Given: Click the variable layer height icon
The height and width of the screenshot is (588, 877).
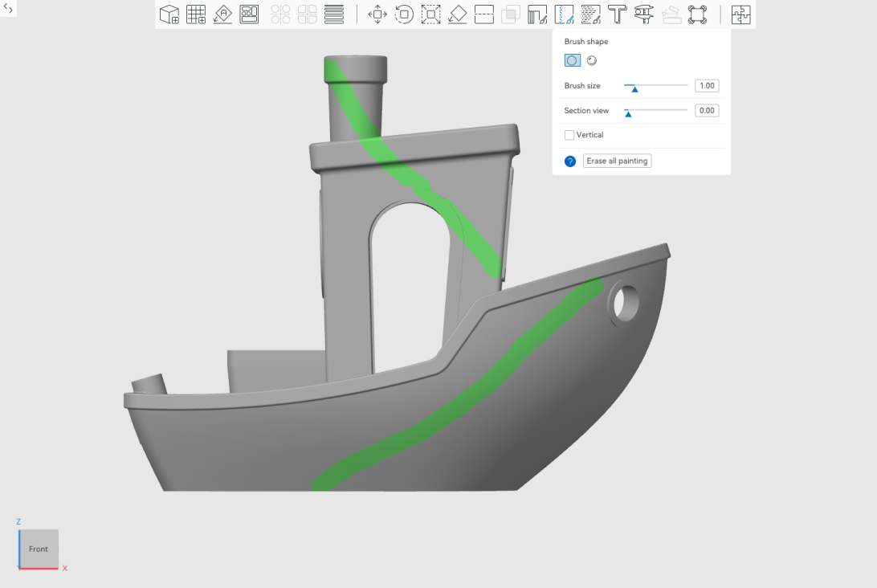Looking at the screenshot, I should [334, 14].
